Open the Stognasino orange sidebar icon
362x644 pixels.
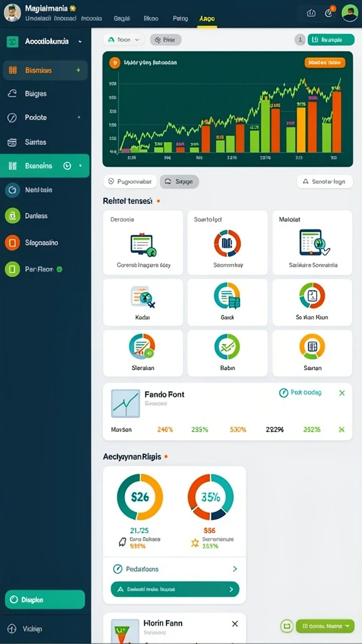coord(13,243)
